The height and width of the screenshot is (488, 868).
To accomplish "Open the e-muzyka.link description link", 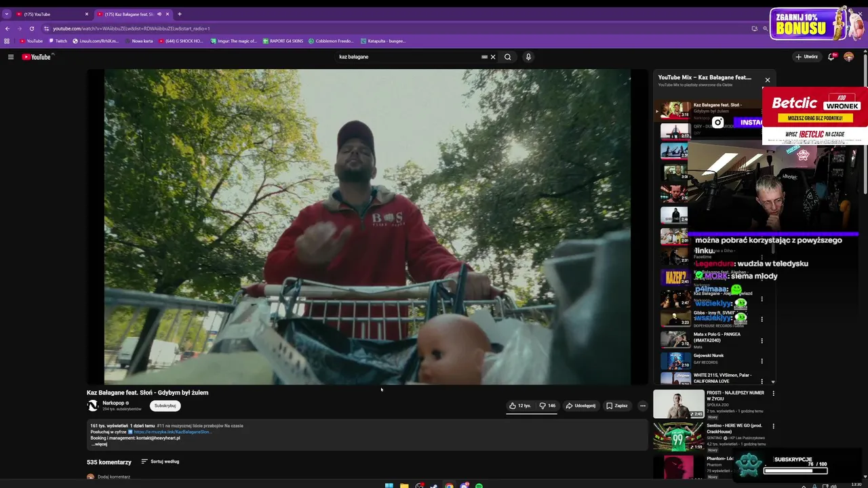I will (x=173, y=432).
